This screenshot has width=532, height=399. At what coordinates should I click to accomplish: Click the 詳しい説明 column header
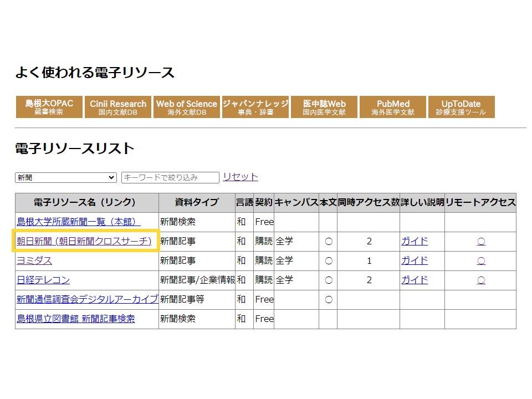coord(422,203)
